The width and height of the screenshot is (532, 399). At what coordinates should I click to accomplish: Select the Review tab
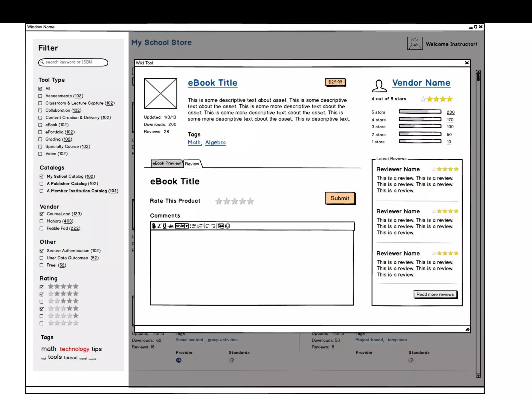tap(192, 164)
